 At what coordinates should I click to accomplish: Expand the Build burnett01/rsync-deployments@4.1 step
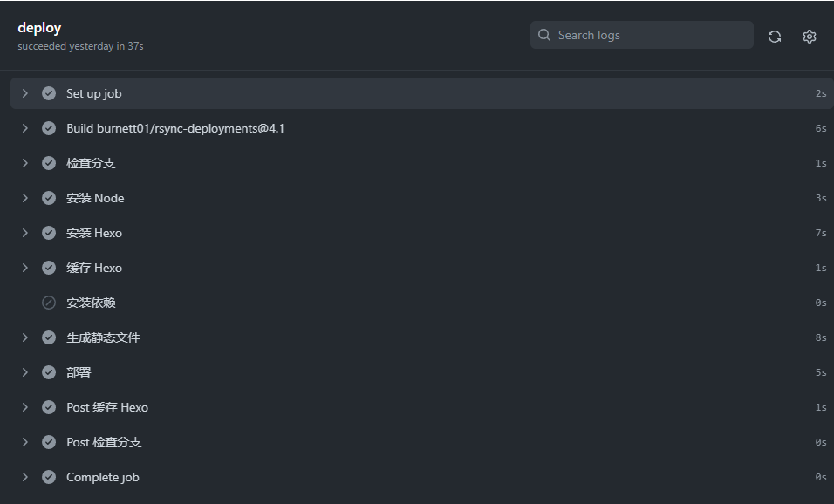pos(25,128)
